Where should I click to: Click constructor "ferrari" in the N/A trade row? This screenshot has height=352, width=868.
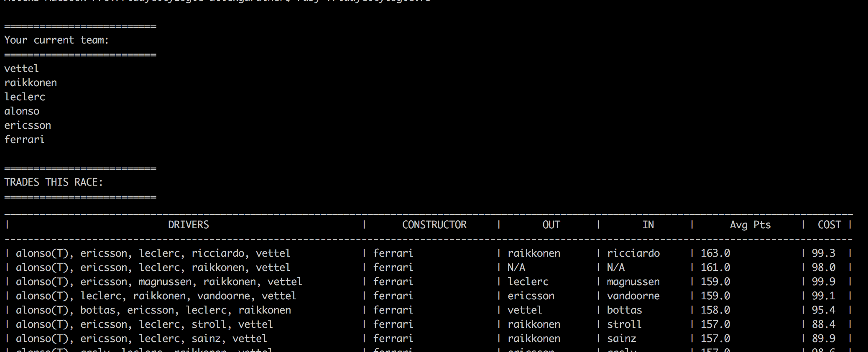click(393, 268)
